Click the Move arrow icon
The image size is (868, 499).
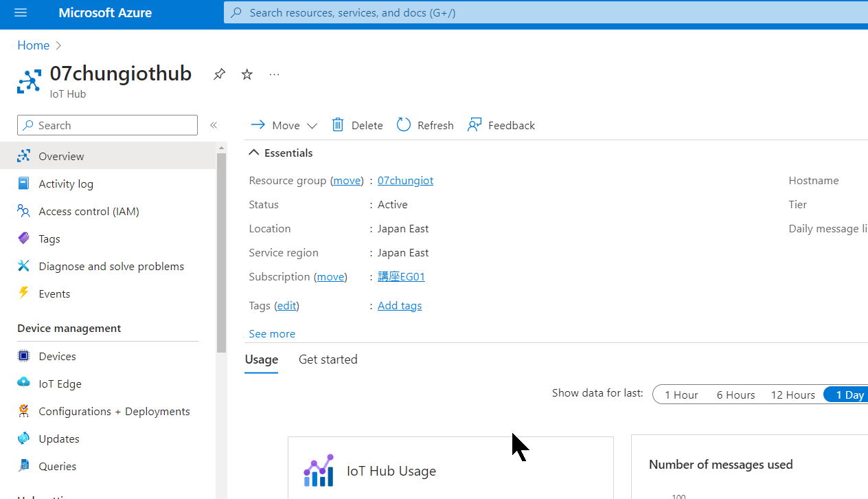(x=258, y=125)
